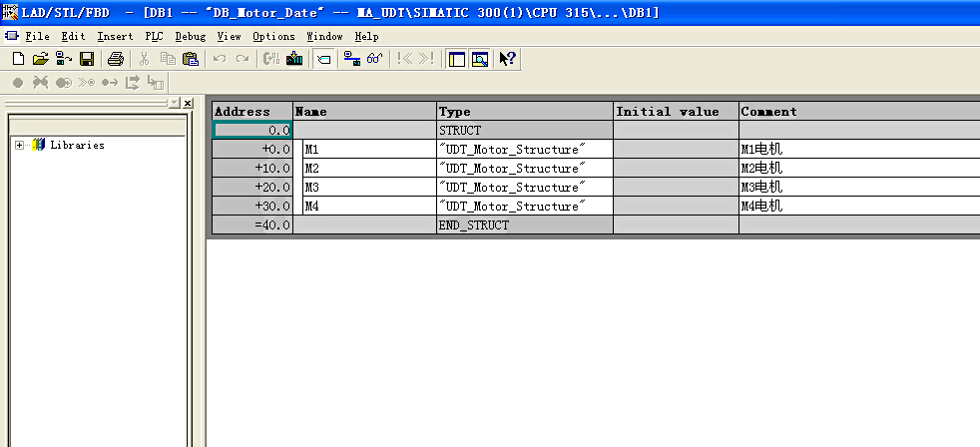Click the Name column header

[364, 112]
